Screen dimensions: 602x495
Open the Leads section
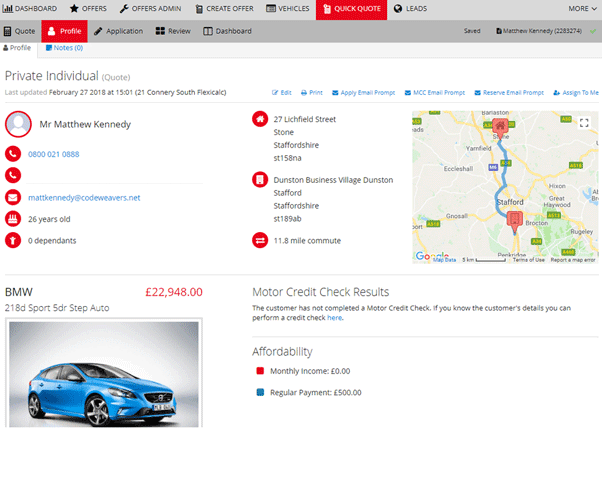click(x=410, y=8)
